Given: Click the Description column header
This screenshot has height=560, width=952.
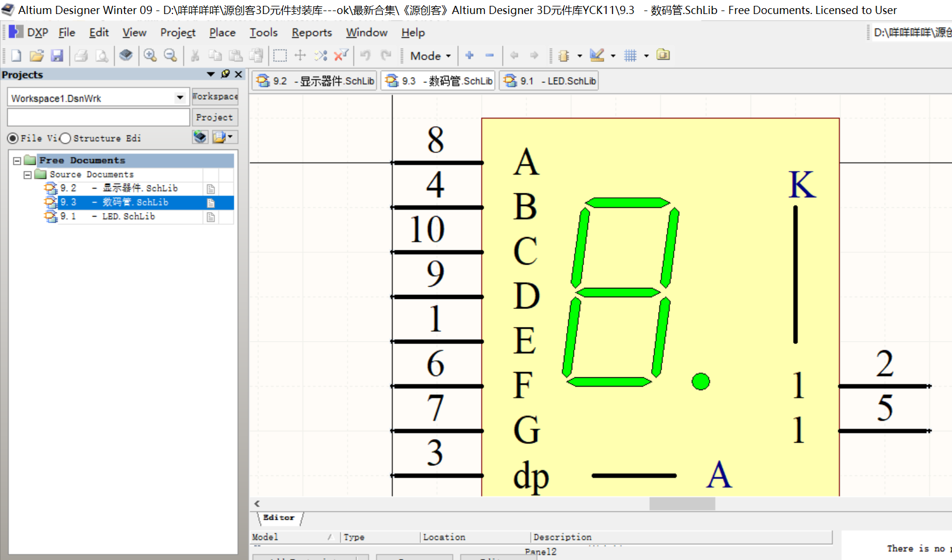Looking at the screenshot, I should coord(681,537).
